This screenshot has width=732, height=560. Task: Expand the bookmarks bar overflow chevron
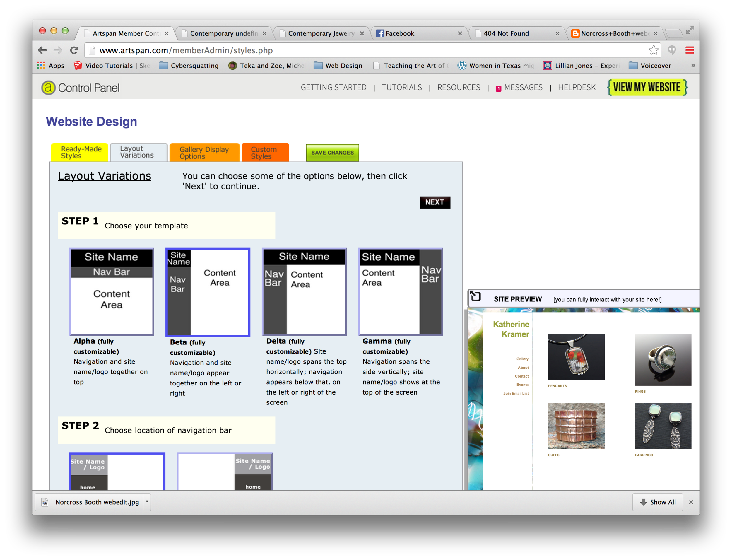click(x=693, y=65)
